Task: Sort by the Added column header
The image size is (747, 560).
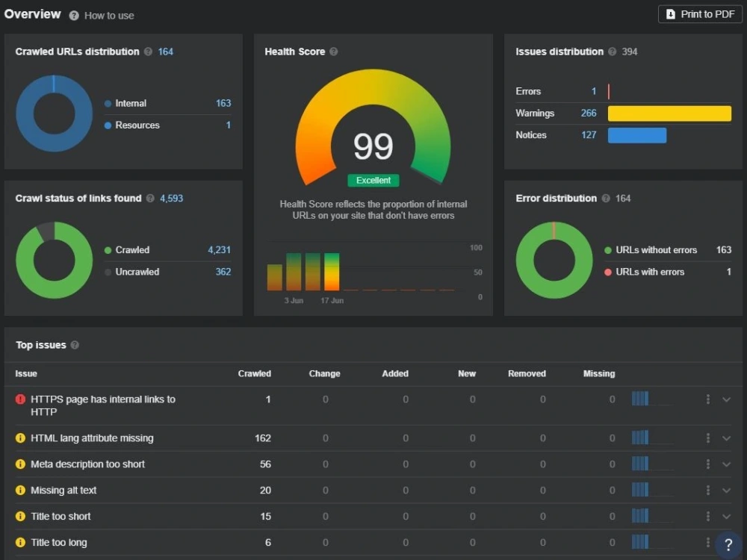Action: (x=395, y=374)
